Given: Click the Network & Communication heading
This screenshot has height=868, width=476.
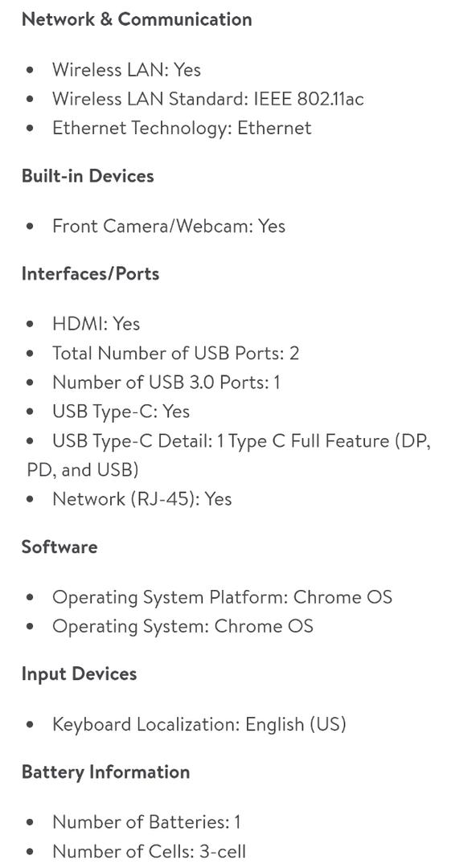Looking at the screenshot, I should point(137,19).
